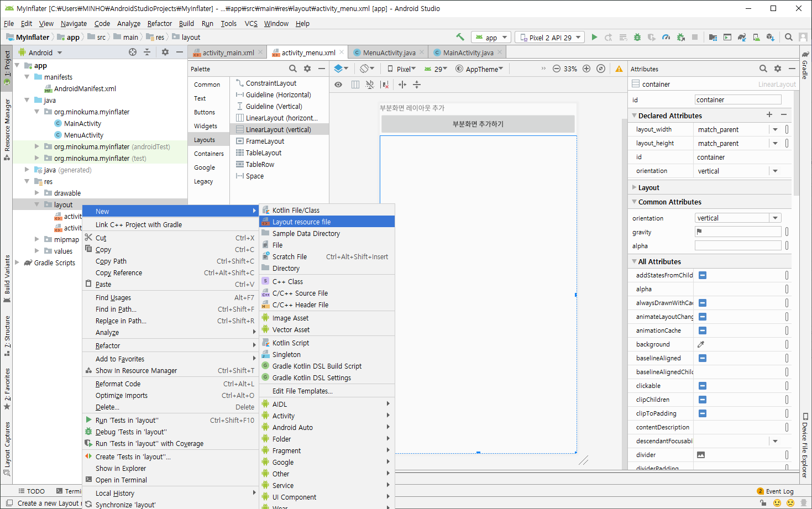Open layout_width dropdown arrow
The width and height of the screenshot is (812, 509).
click(775, 129)
